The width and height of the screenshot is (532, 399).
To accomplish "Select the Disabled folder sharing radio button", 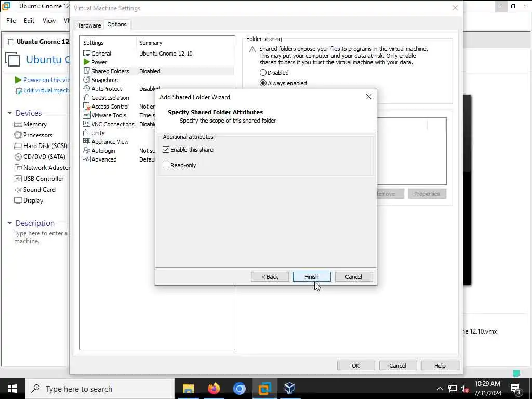I will point(263,73).
